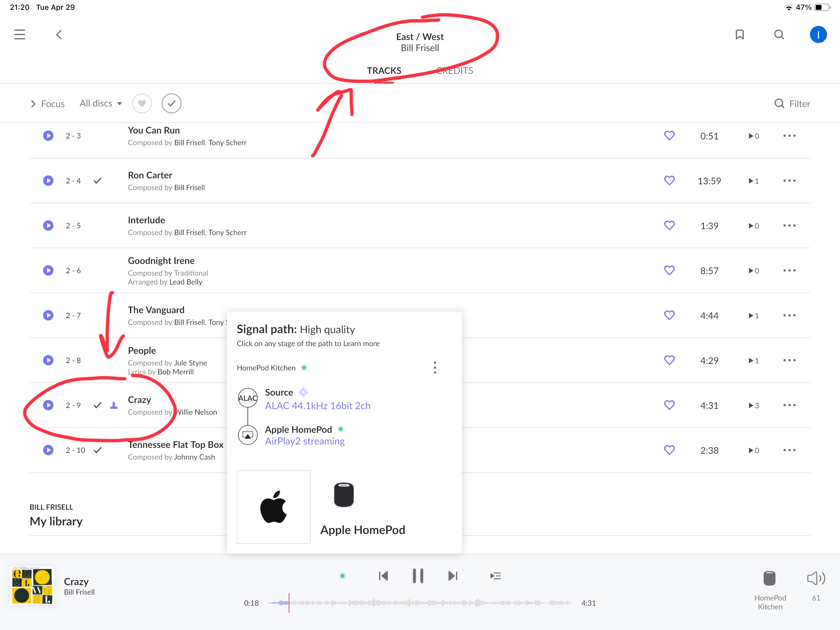This screenshot has height=630, width=840.
Task: Play track You Can Run
Action: point(48,136)
